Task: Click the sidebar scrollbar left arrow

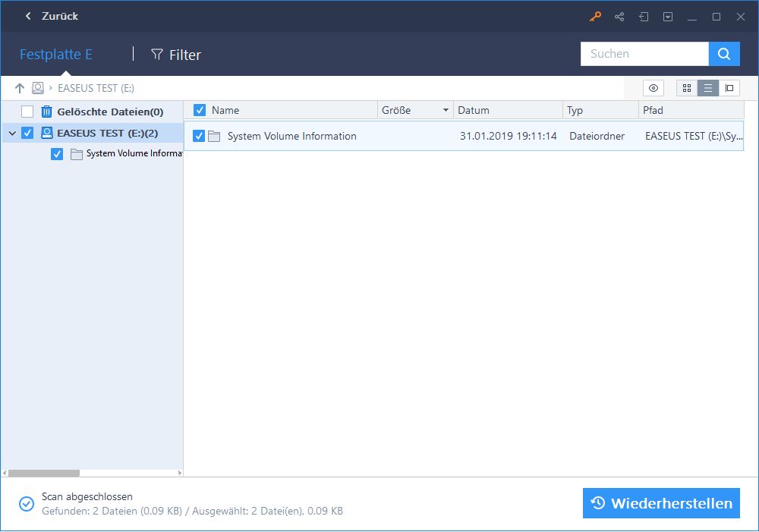Action: point(5,473)
